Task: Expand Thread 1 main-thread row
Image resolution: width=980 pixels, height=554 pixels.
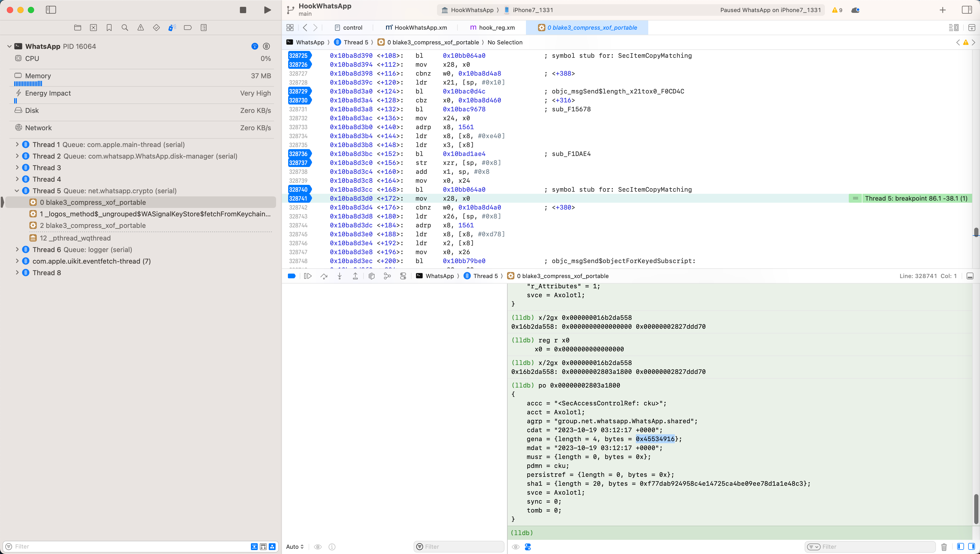Action: click(x=17, y=145)
